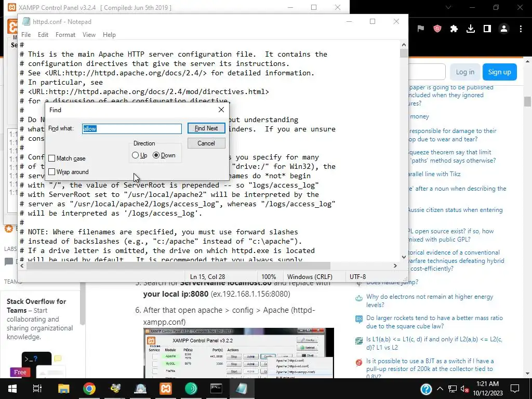Open 'Why do electrons not remain' link
Image resolution: width=532 pixels, height=399 pixels.
[430, 301]
